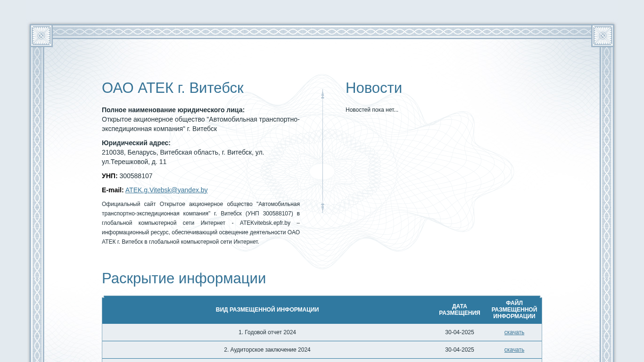Screen dimensions: 644x362
Task: Click the ДАТА РАЗМЕЩЕНИЯ column header
Action: [x=460, y=310]
